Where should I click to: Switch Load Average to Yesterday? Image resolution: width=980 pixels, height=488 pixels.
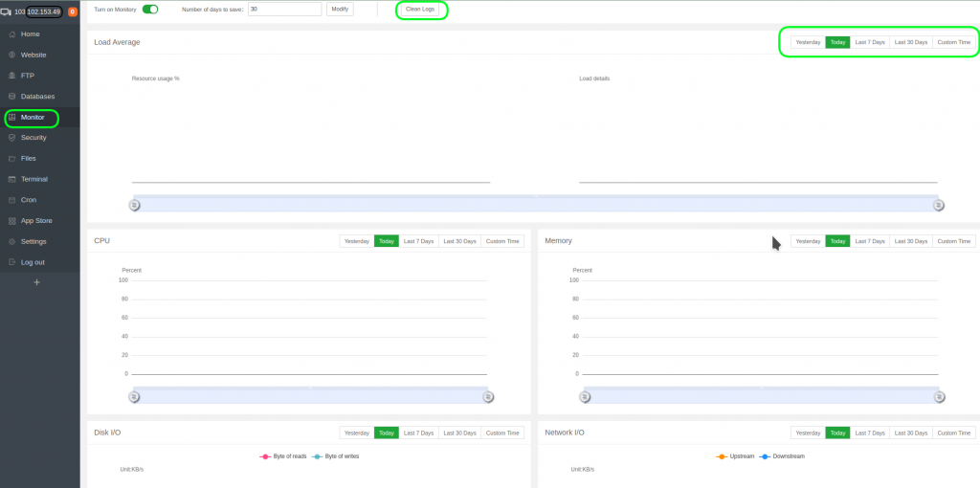coord(808,42)
